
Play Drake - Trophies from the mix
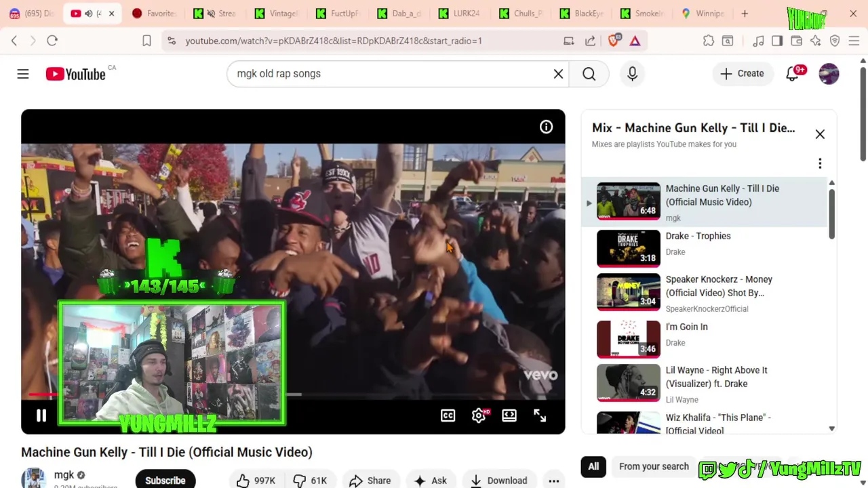coord(705,249)
